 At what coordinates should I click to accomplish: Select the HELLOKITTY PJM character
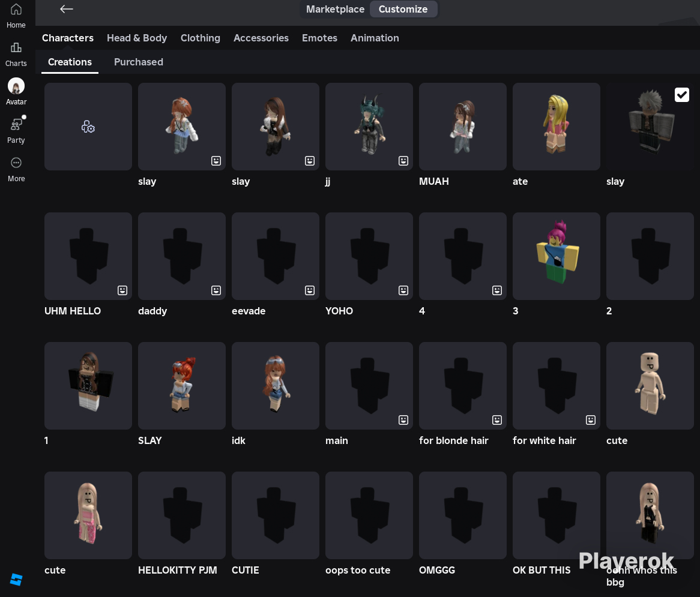[x=182, y=515]
